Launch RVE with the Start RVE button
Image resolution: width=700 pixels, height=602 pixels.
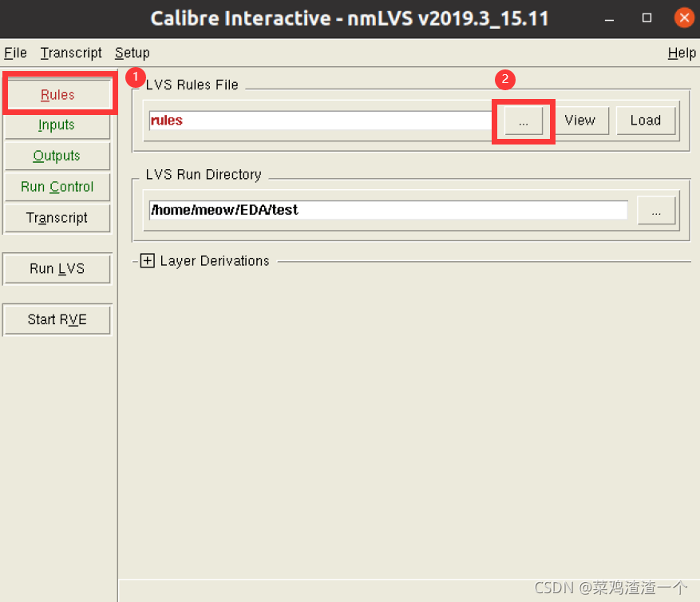coord(57,319)
